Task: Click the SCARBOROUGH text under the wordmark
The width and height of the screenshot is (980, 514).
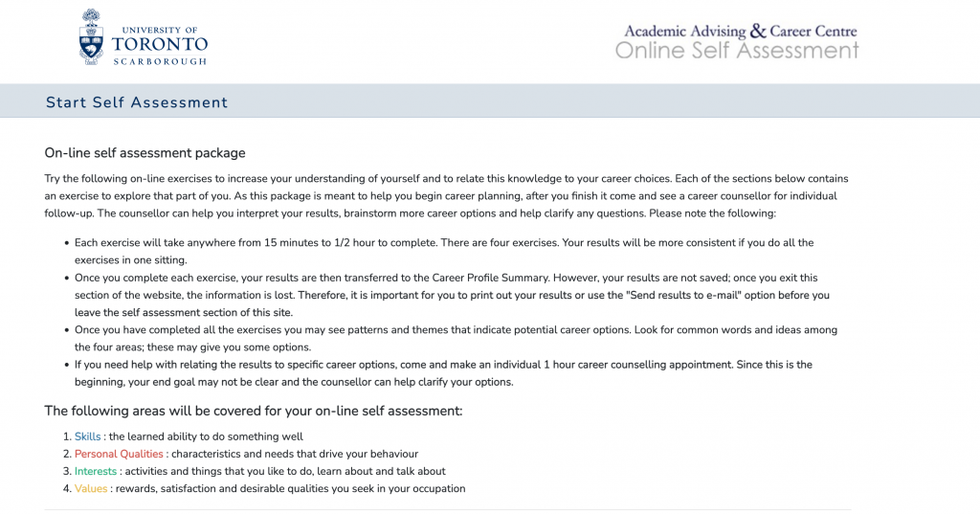Action: 159,60
